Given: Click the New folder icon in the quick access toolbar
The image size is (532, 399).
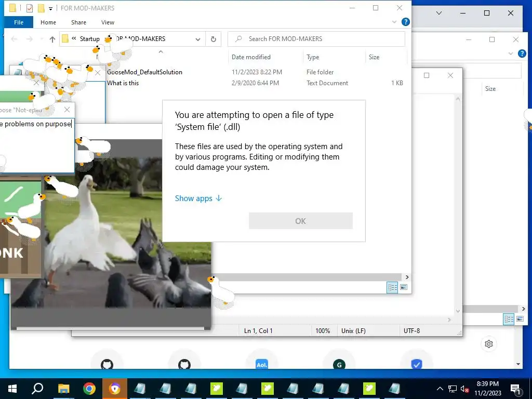Looking at the screenshot, I should (x=41, y=8).
